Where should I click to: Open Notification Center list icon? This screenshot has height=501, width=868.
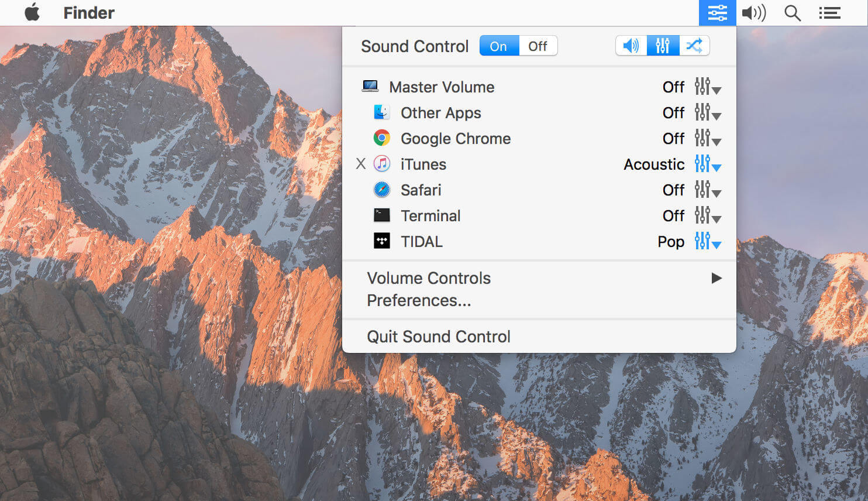829,13
